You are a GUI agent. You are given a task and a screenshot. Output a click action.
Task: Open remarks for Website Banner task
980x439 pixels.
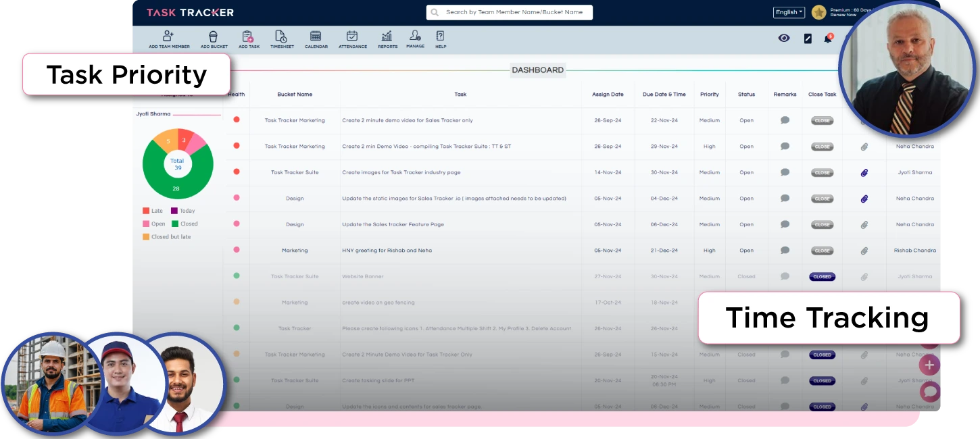(x=785, y=276)
